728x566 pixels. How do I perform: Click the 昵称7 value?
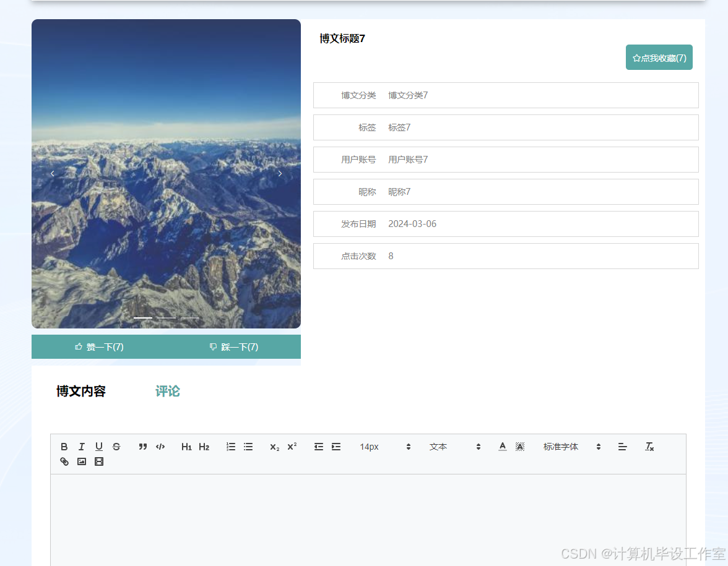(x=399, y=192)
